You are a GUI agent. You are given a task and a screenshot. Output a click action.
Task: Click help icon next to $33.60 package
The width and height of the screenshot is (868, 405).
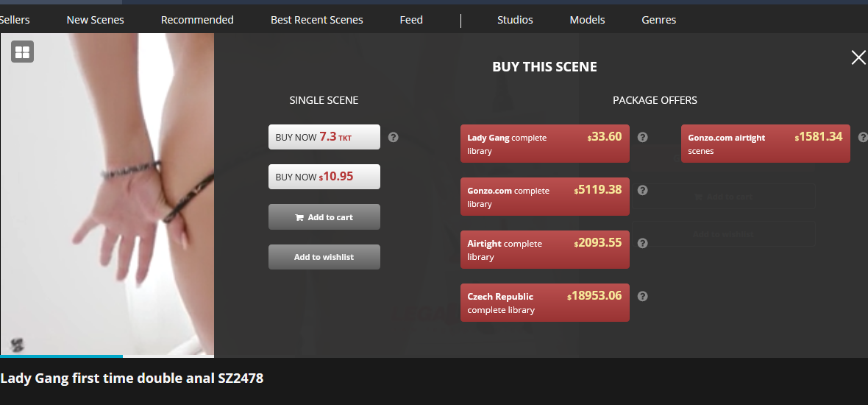coord(642,137)
